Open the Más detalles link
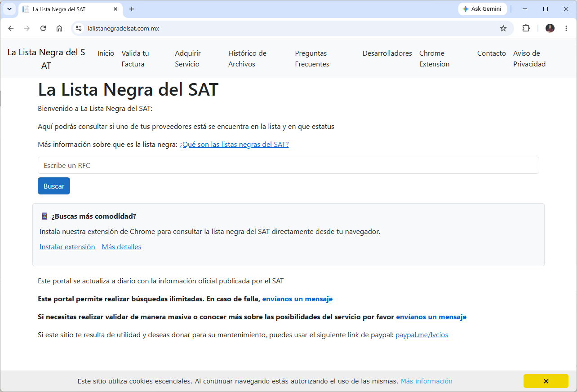577x392 pixels. (x=121, y=247)
